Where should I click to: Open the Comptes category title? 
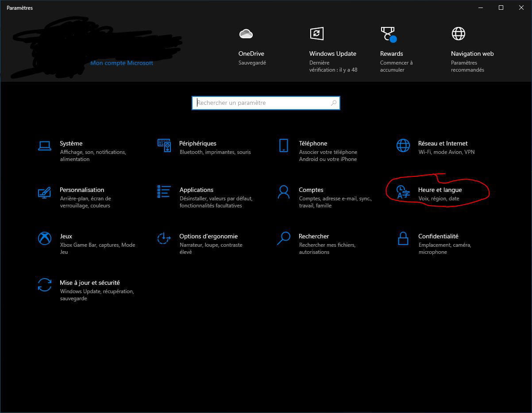(311, 190)
